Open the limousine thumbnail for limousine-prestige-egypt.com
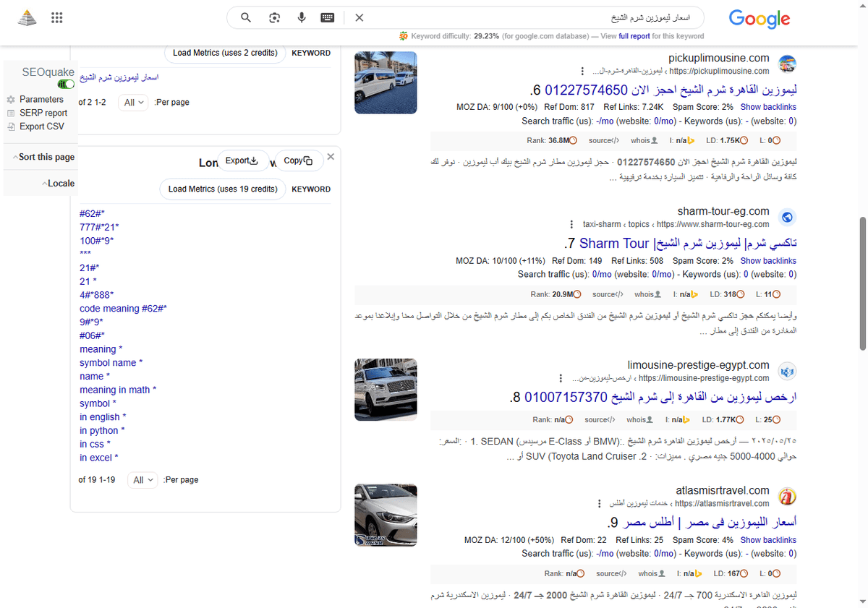Screen dimensions: 868x608 click(385, 389)
